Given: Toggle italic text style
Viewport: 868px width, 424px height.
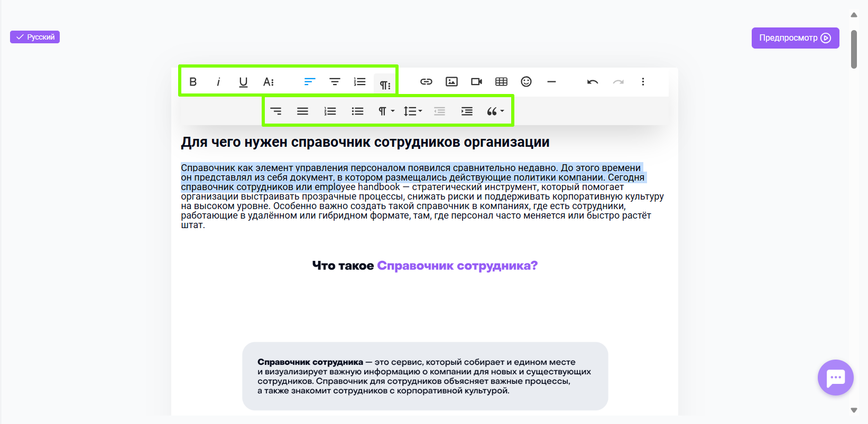Looking at the screenshot, I should click(218, 82).
